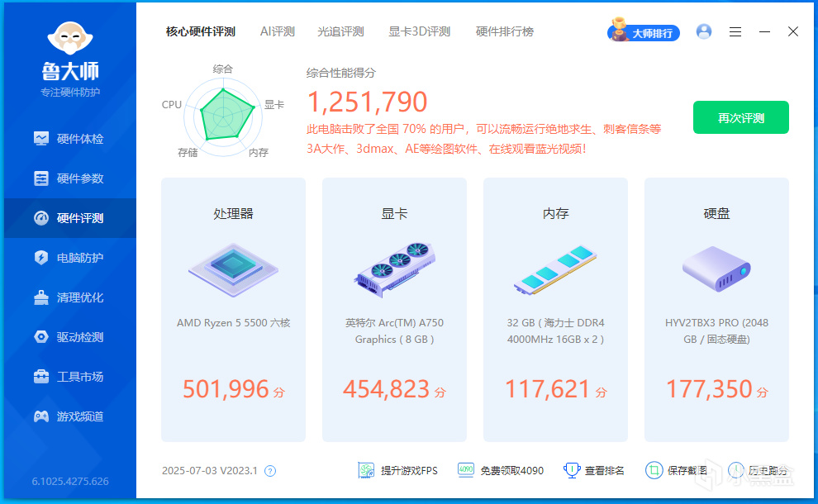Click the memory score 117,621

click(548, 389)
